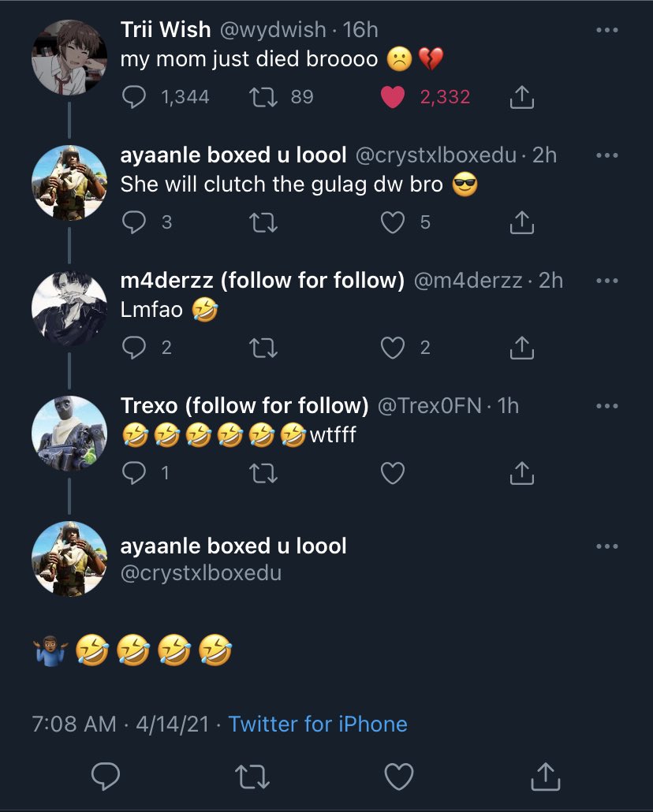Reply to Trexo's "wtfff" tweet
The height and width of the screenshot is (812, 653).
pos(136,473)
